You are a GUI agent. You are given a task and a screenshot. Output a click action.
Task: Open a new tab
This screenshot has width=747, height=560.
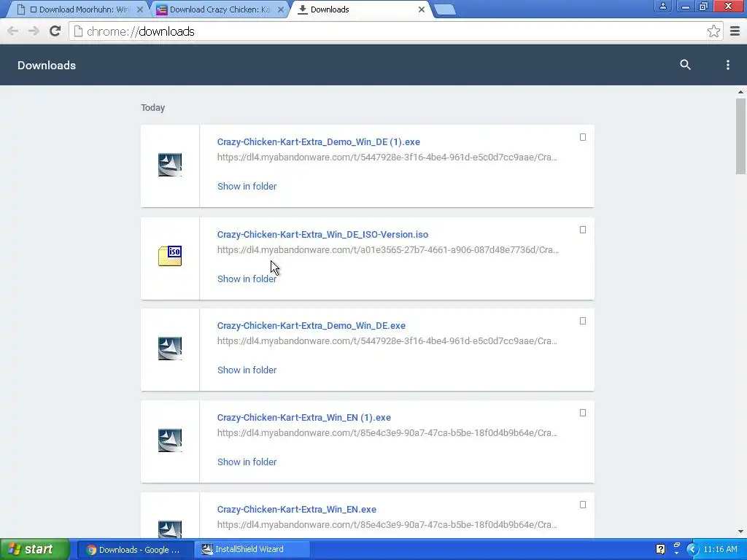(446, 9)
